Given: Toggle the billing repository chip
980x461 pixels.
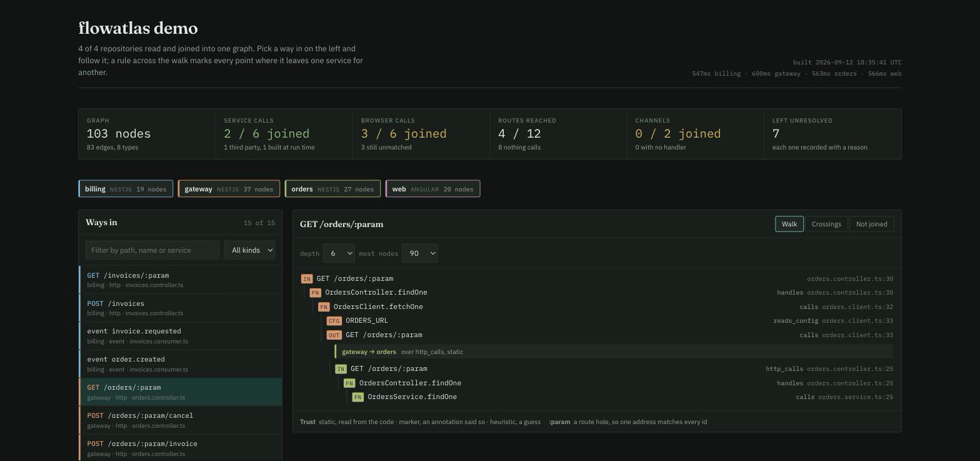Looking at the screenshot, I should [x=126, y=189].
